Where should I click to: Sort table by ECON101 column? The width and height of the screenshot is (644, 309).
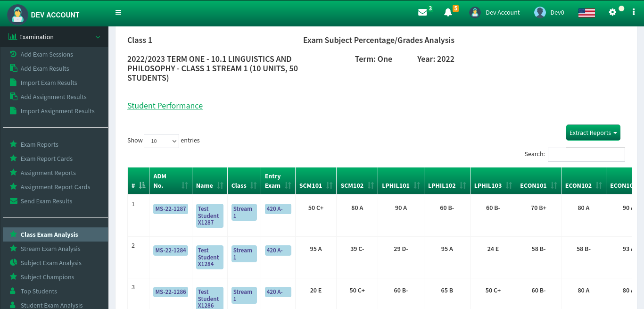(538, 181)
